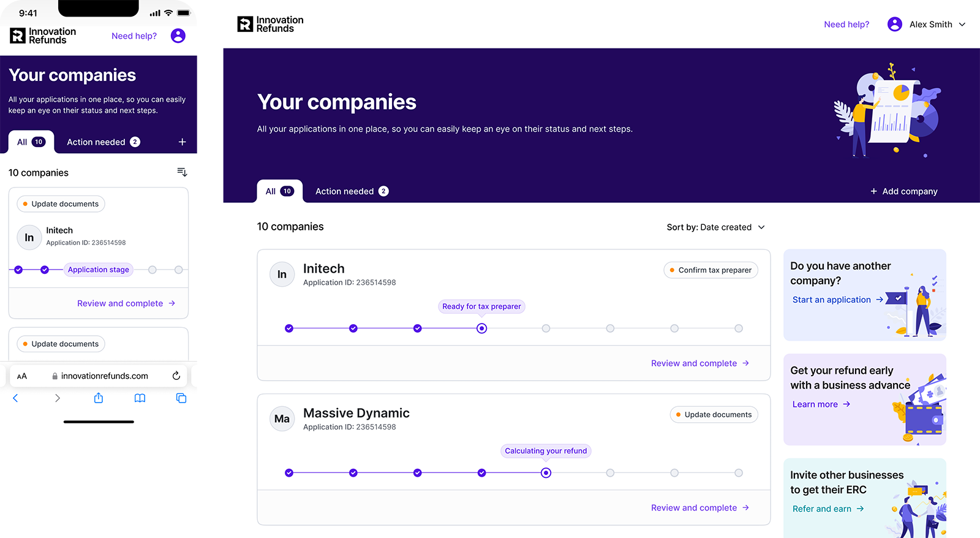Open Review and complete link for Initech desktop card
This screenshot has height=538, width=980.
click(699, 363)
